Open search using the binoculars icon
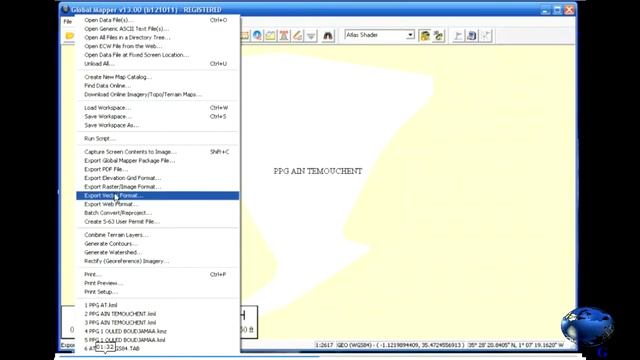 pyautogui.click(x=328, y=36)
